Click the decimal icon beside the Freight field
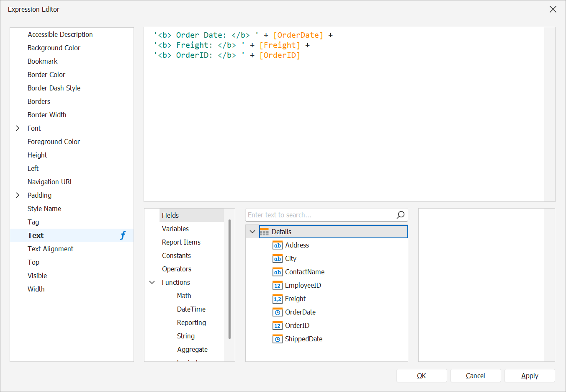Image resolution: width=566 pixels, height=392 pixels. pyautogui.click(x=277, y=299)
